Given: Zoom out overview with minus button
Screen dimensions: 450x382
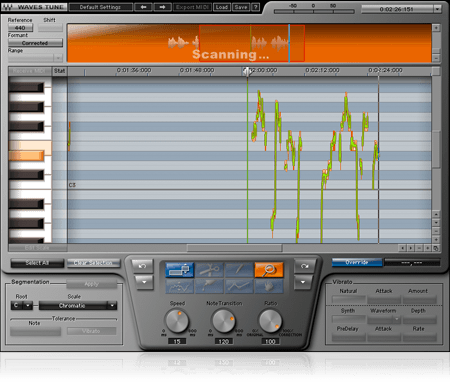Looking at the screenshot, I should click(436, 58).
